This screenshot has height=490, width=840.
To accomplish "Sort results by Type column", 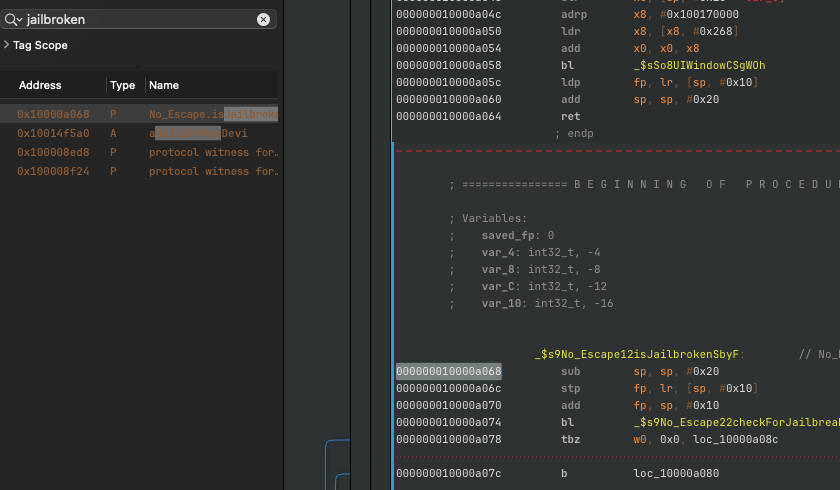I will pyautogui.click(x=122, y=85).
